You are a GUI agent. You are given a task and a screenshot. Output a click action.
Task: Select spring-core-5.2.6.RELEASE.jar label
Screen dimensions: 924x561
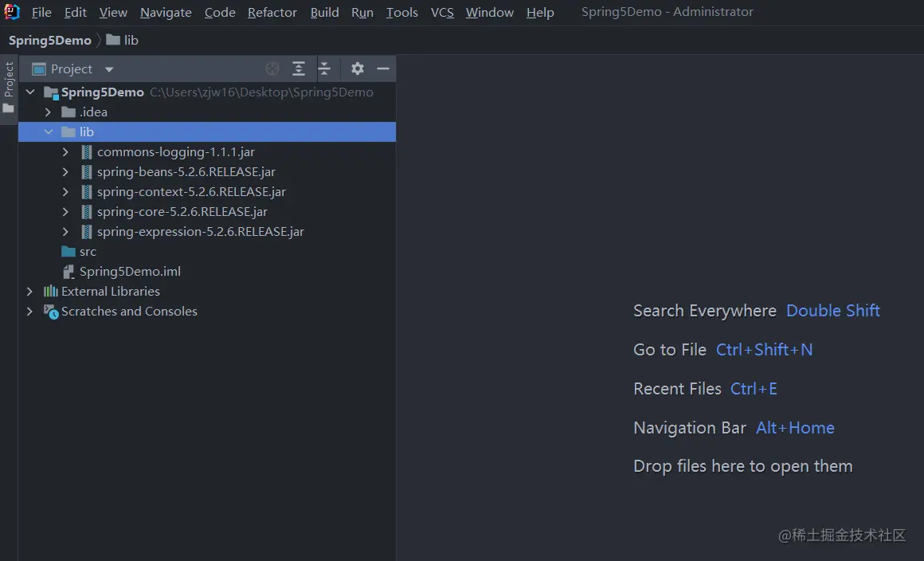pos(182,211)
